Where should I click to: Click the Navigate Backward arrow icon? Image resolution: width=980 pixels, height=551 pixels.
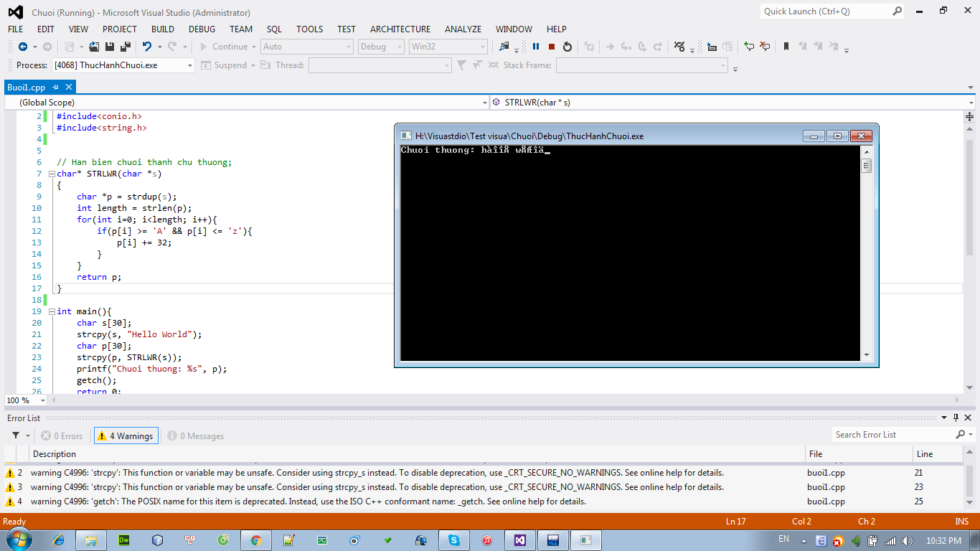tap(23, 47)
